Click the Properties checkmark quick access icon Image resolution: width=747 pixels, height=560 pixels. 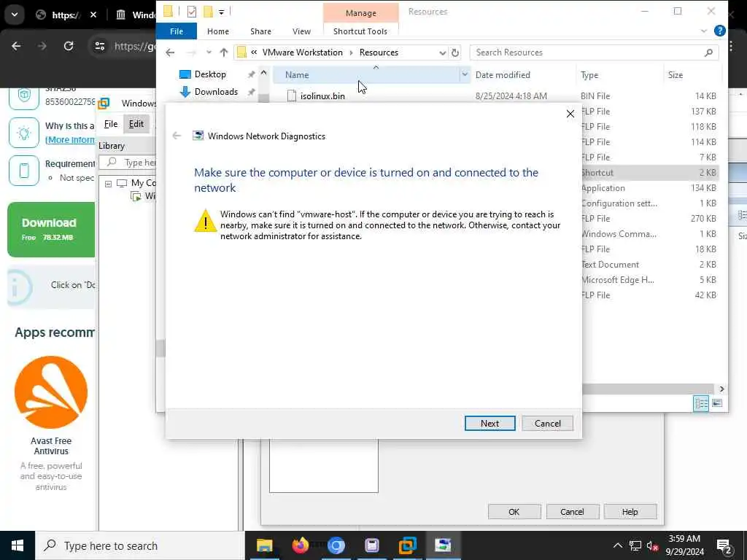(192, 12)
